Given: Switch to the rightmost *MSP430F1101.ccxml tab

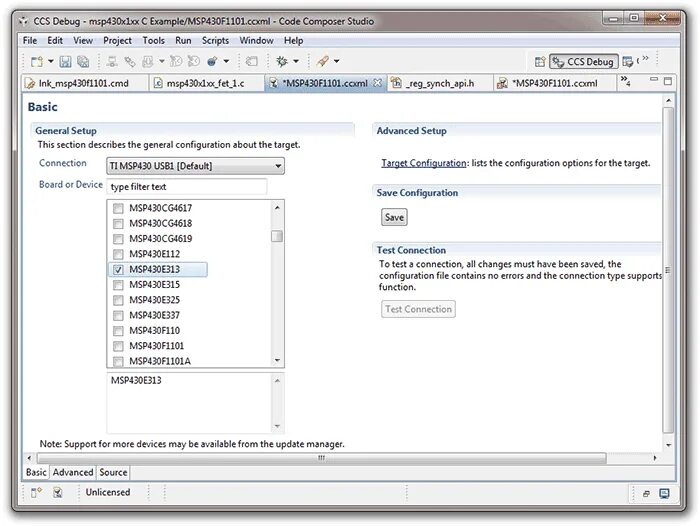Looking at the screenshot, I should pyautogui.click(x=554, y=83).
